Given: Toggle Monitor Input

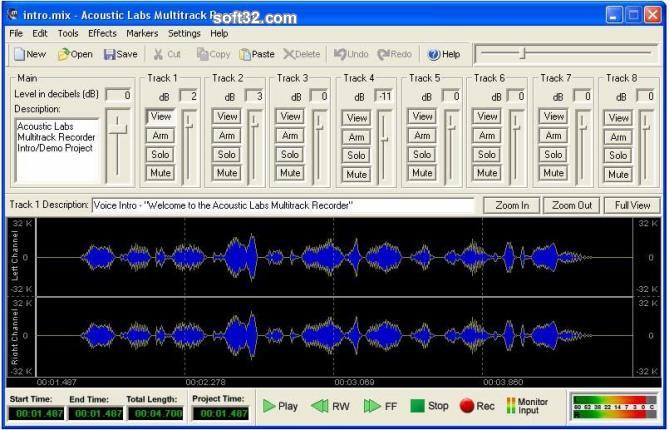Looking at the screenshot, I should [527, 406].
